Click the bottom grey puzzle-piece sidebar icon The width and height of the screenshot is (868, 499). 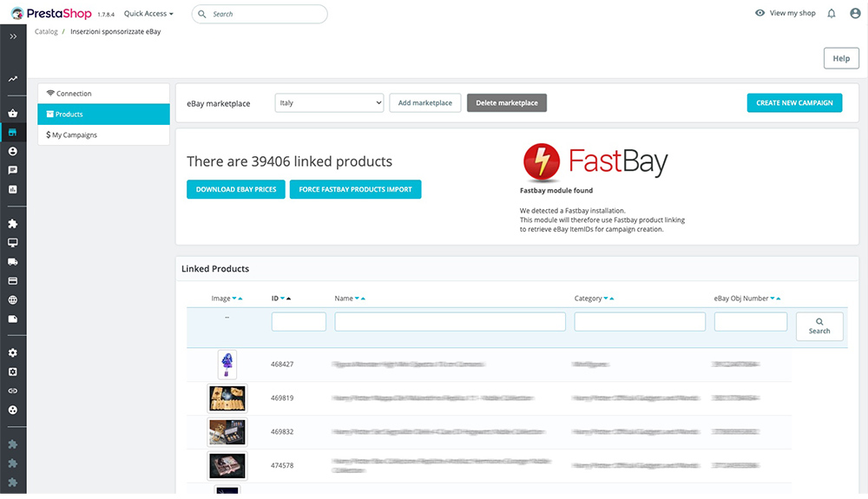point(13,483)
